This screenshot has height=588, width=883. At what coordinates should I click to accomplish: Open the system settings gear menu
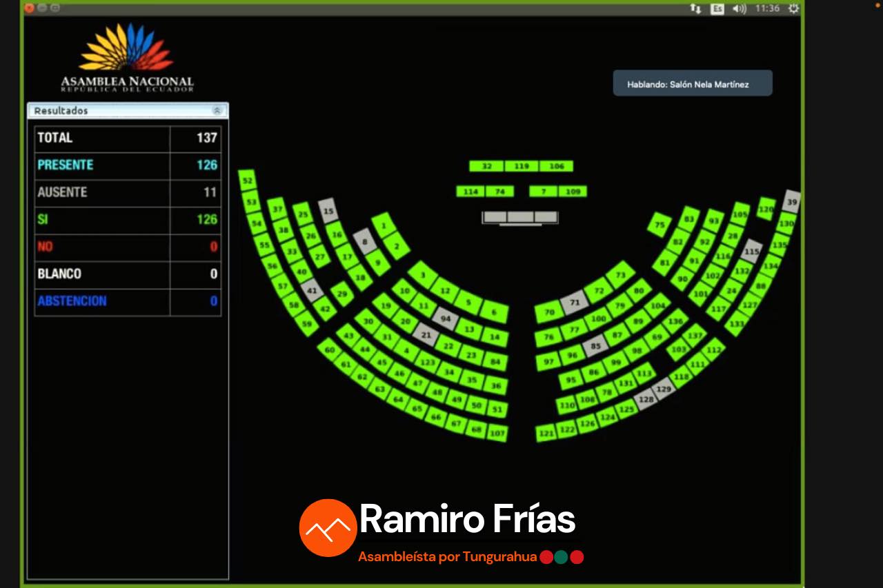tap(793, 8)
